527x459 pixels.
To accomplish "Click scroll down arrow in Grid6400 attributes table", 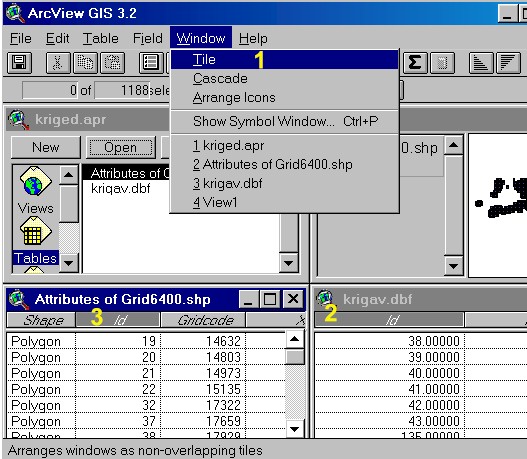I will [x=295, y=429].
